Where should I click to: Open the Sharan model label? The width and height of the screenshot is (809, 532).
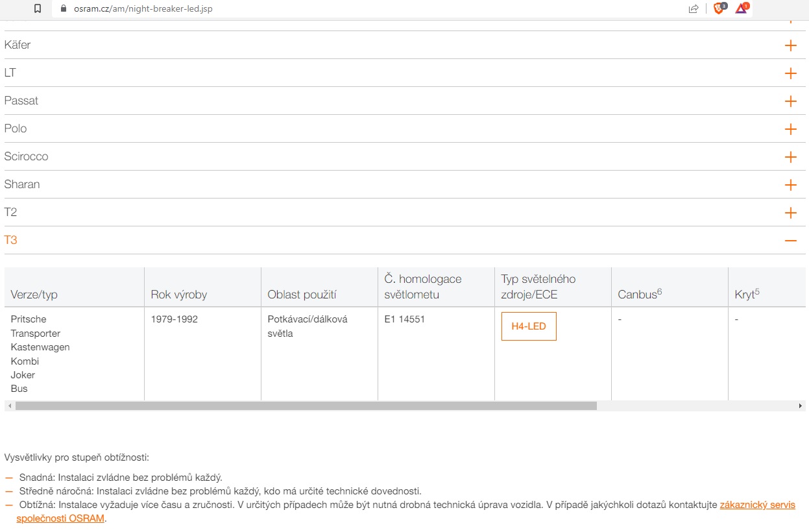22,184
